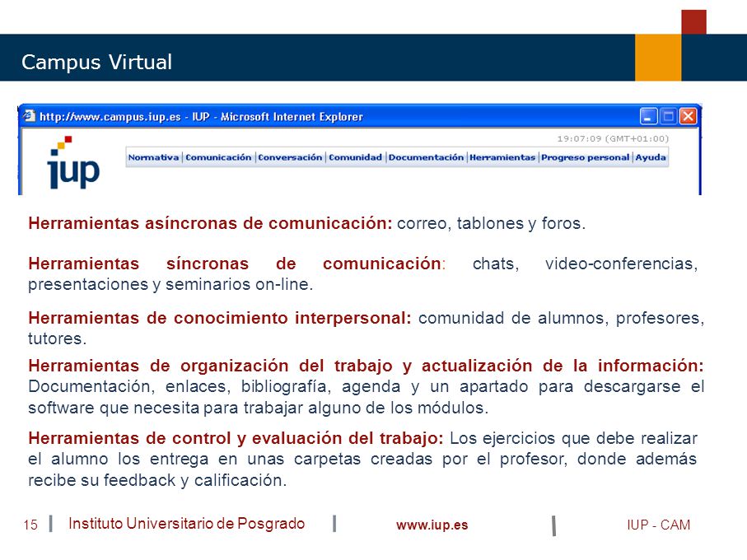Select the Conversación menu item

(x=290, y=157)
